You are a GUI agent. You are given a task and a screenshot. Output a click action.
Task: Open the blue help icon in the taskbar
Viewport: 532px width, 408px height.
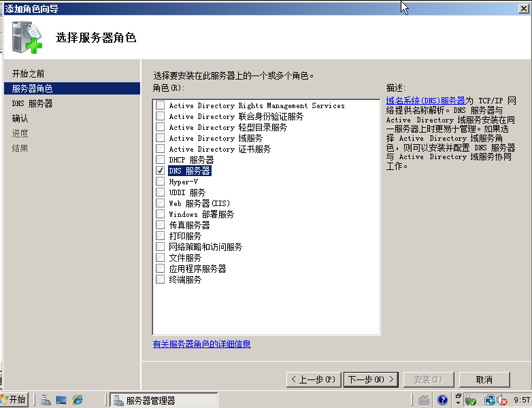click(x=442, y=401)
